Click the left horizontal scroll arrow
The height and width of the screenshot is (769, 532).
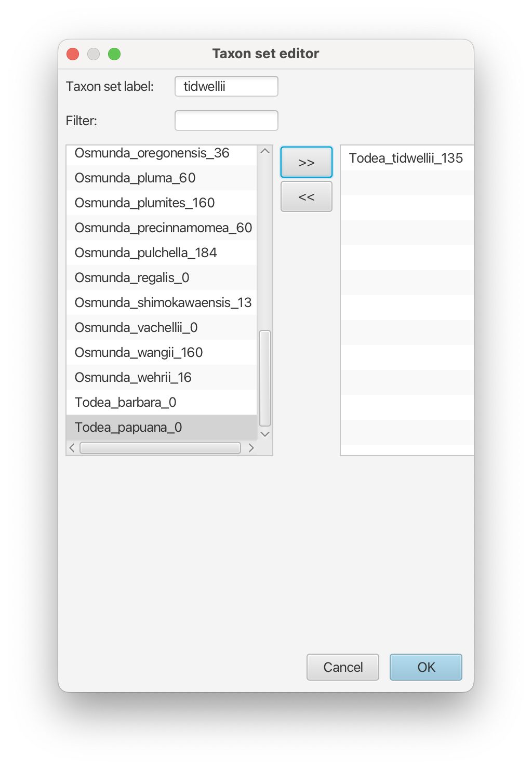pyautogui.click(x=72, y=448)
